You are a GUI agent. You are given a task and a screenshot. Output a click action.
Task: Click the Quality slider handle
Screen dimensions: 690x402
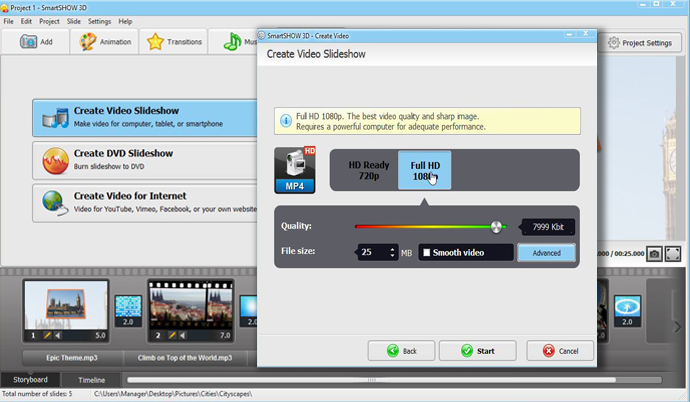pos(496,227)
